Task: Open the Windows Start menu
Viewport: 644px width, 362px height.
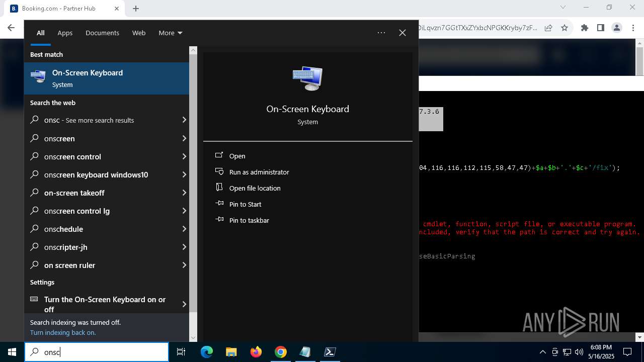Action: tap(12, 352)
